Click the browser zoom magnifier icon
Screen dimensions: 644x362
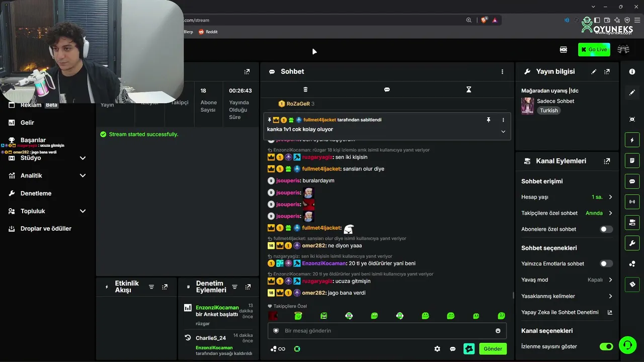[x=469, y=20]
